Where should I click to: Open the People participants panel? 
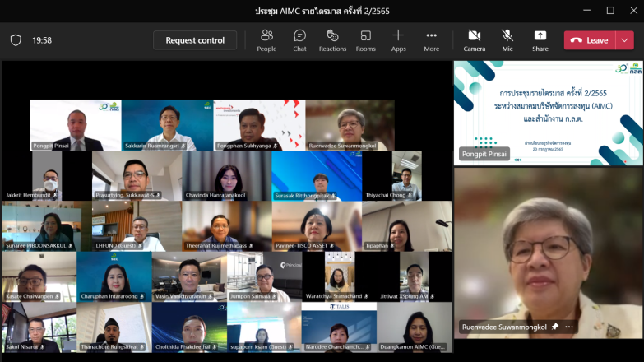tap(266, 39)
